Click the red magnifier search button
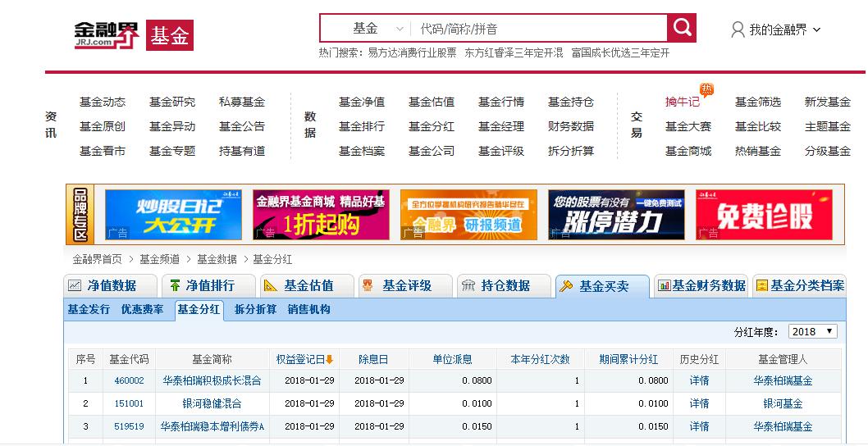This screenshot has height=446, width=868. (x=682, y=28)
